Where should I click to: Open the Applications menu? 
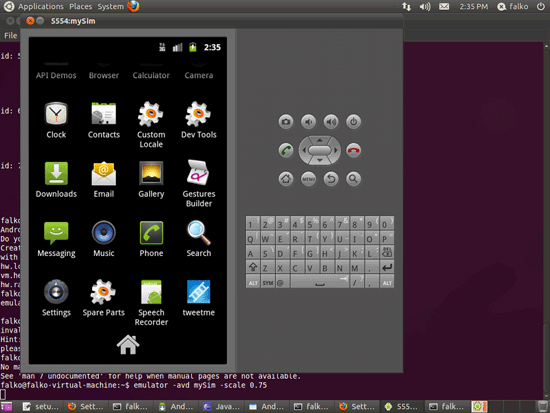tap(41, 6)
